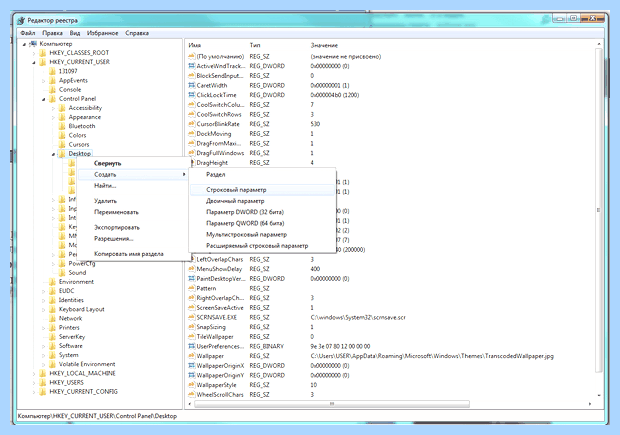Collapse the HKEY_CURRENT_USER tree node

(34, 62)
